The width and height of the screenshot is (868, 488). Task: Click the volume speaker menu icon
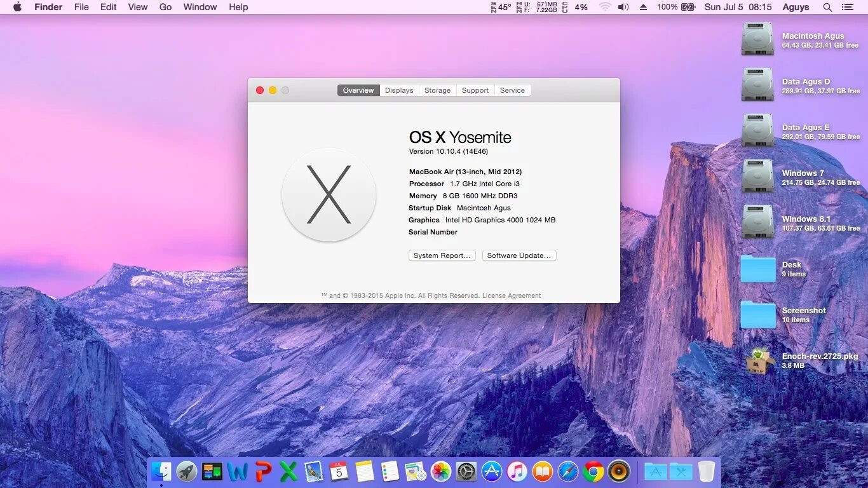point(623,7)
